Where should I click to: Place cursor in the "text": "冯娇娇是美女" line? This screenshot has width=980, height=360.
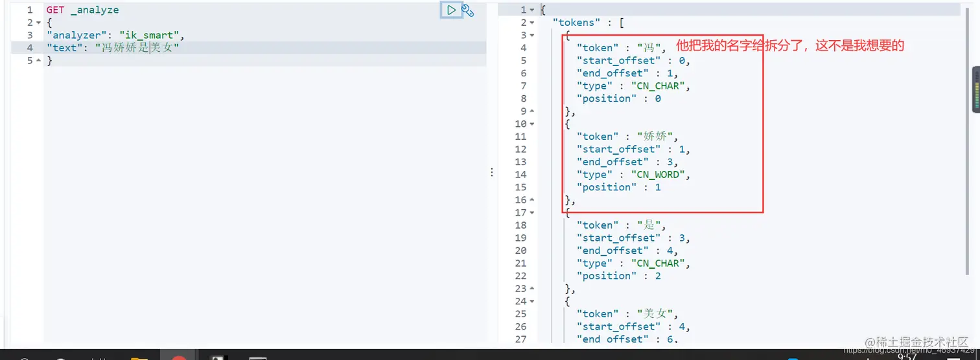point(112,48)
